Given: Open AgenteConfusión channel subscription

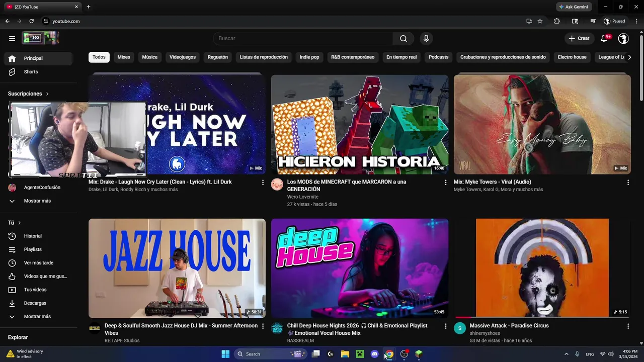Looking at the screenshot, I should point(38,188).
